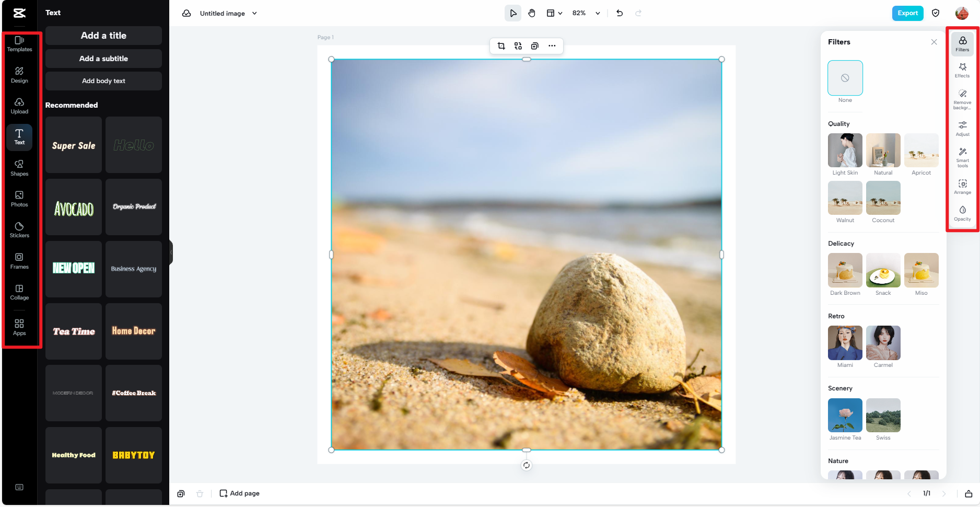Select the Filters tool in right toolbar

(962, 44)
